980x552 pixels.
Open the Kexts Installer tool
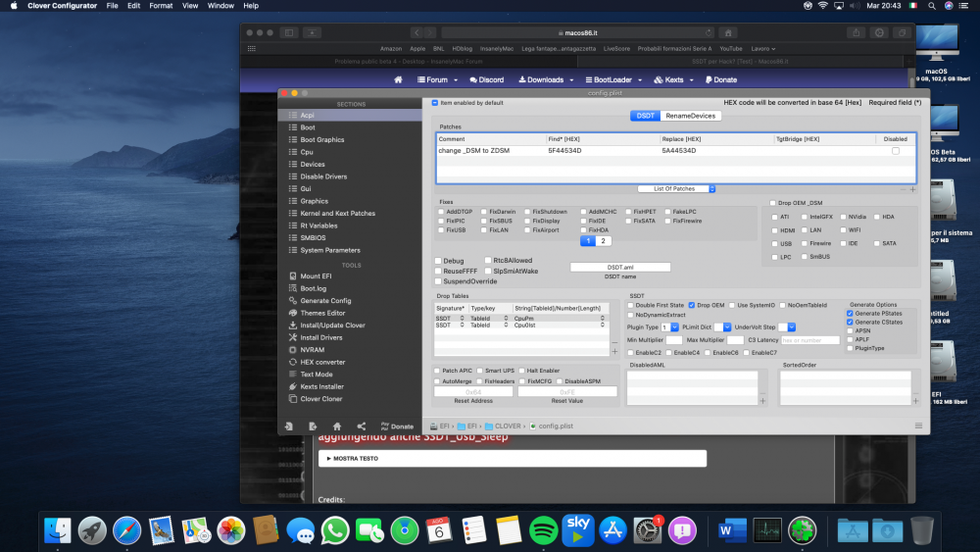point(321,386)
